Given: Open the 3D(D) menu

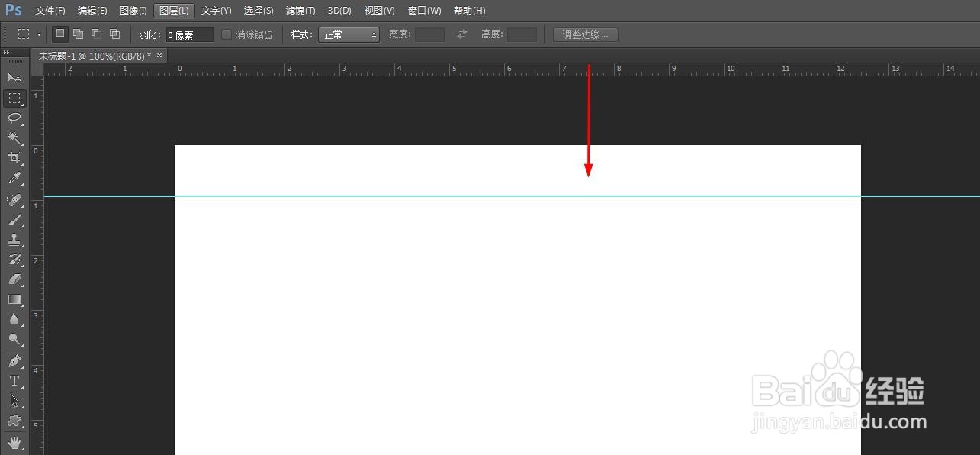Looking at the screenshot, I should 339,11.
